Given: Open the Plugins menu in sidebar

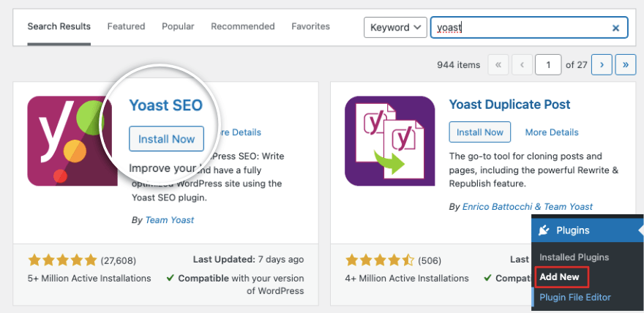Looking at the screenshot, I should 587,230.
